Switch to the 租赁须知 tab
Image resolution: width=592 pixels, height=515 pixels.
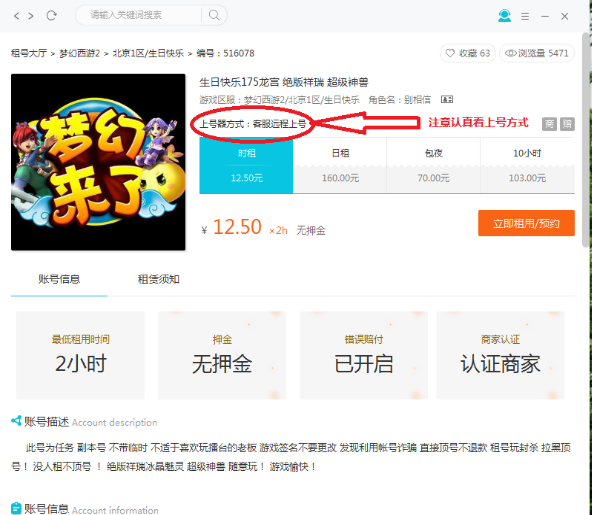[159, 279]
